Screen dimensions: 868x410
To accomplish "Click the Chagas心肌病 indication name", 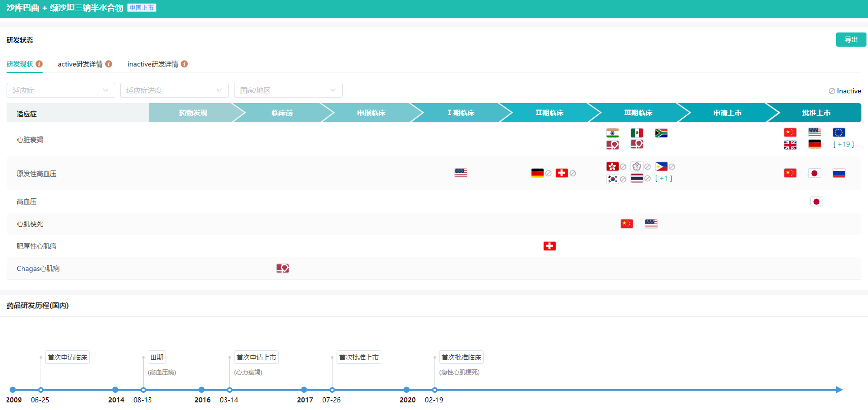I will click(x=38, y=268).
